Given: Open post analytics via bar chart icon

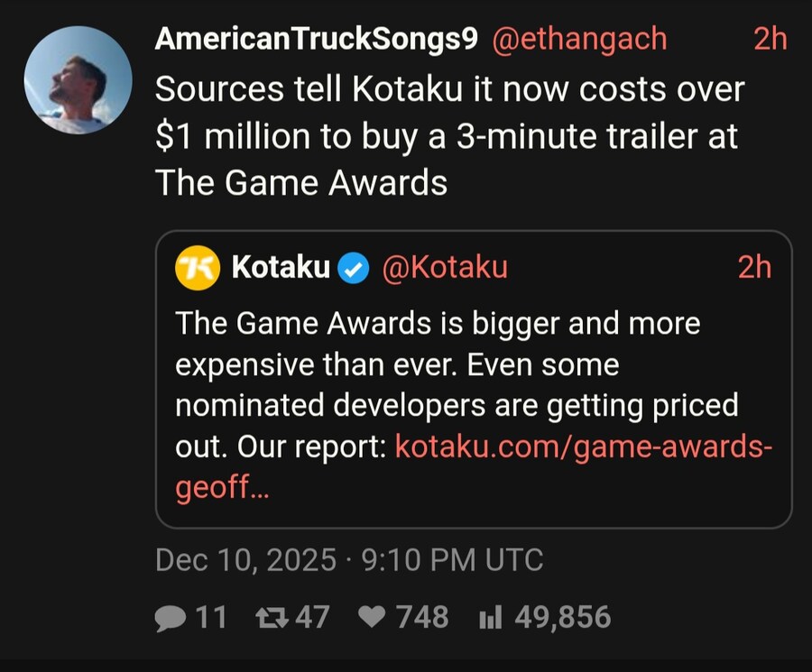Looking at the screenshot, I should [x=488, y=618].
